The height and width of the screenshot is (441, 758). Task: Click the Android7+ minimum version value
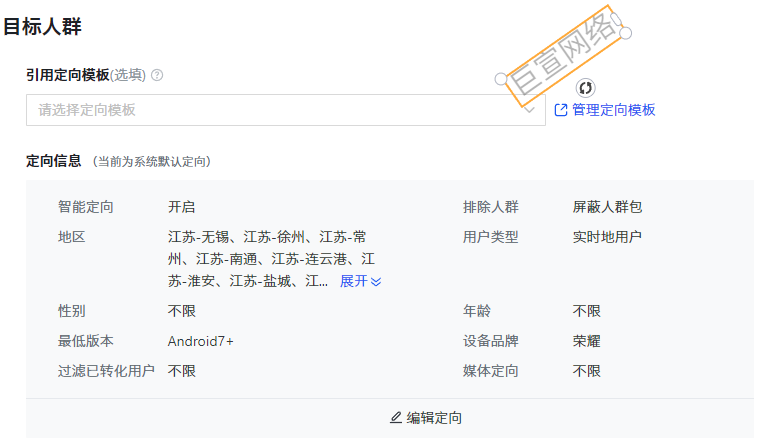(200, 341)
